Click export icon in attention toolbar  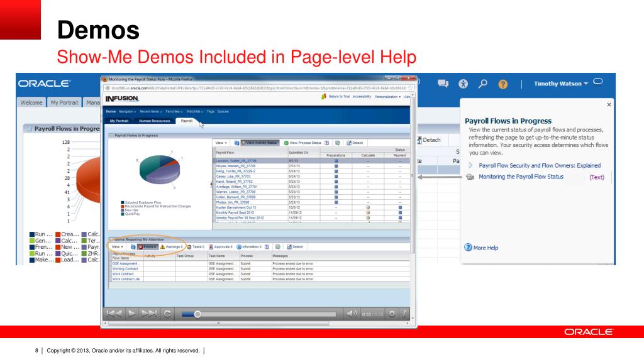click(x=278, y=247)
